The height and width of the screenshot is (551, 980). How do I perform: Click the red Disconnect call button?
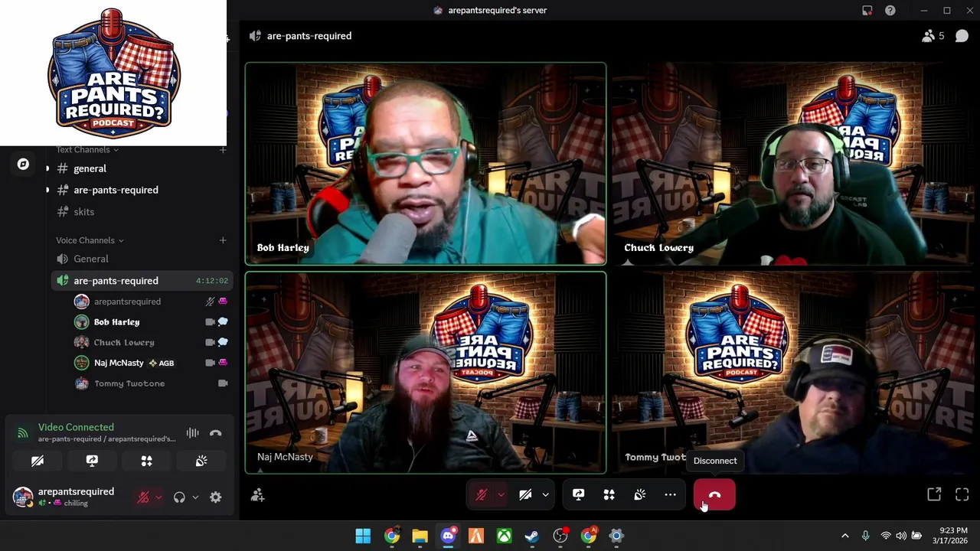(x=714, y=495)
